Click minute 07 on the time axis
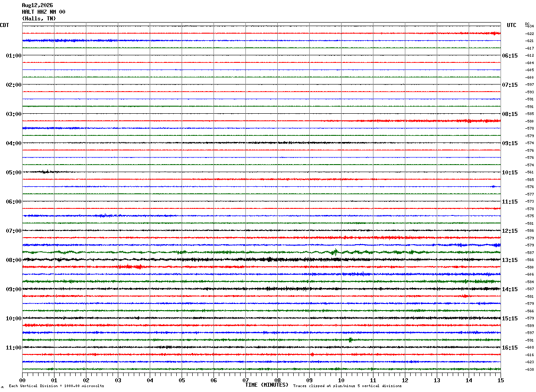The width and height of the screenshot is (536, 392). click(x=245, y=380)
